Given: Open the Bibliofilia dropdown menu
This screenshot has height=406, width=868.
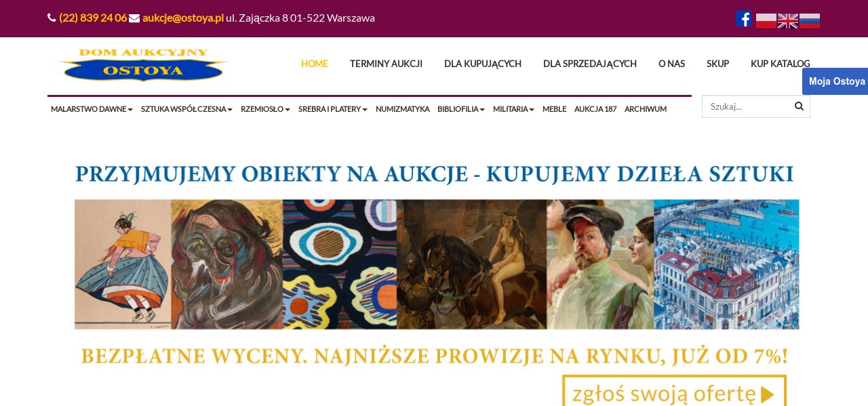Looking at the screenshot, I should tap(461, 109).
